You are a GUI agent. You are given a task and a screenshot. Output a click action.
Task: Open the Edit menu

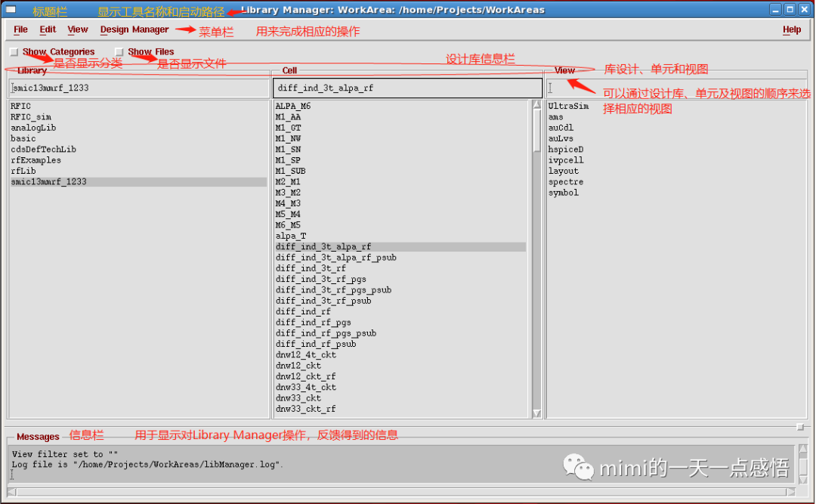point(48,29)
